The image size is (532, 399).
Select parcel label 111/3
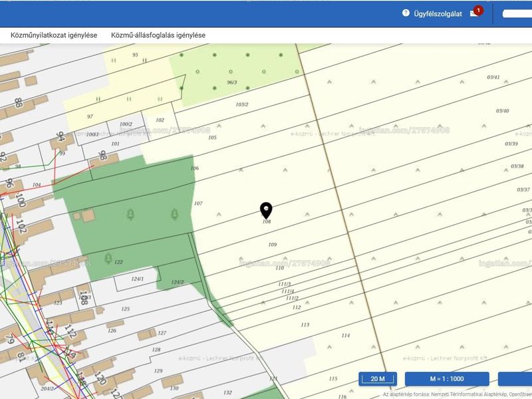pyautogui.click(x=285, y=284)
